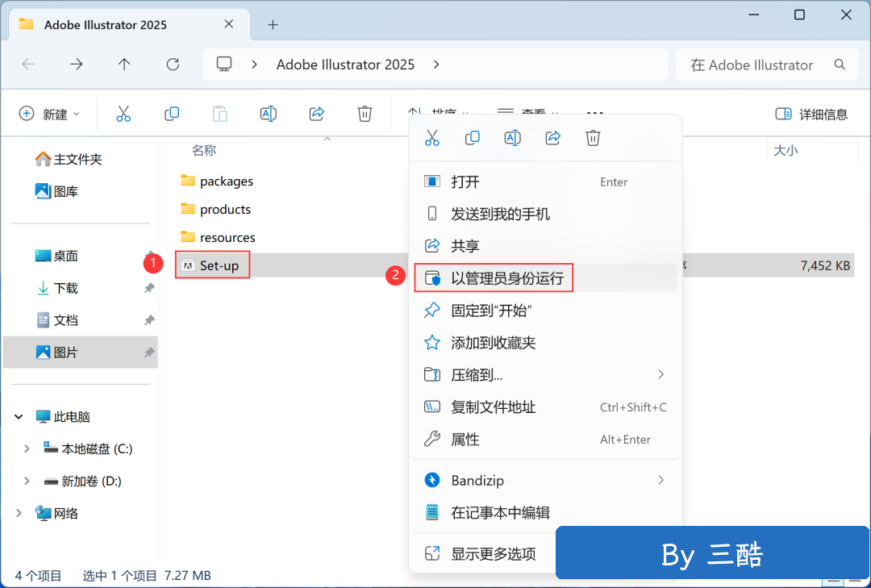
Task: Expand the 压缩到... submenu arrow
Action: coord(661,374)
